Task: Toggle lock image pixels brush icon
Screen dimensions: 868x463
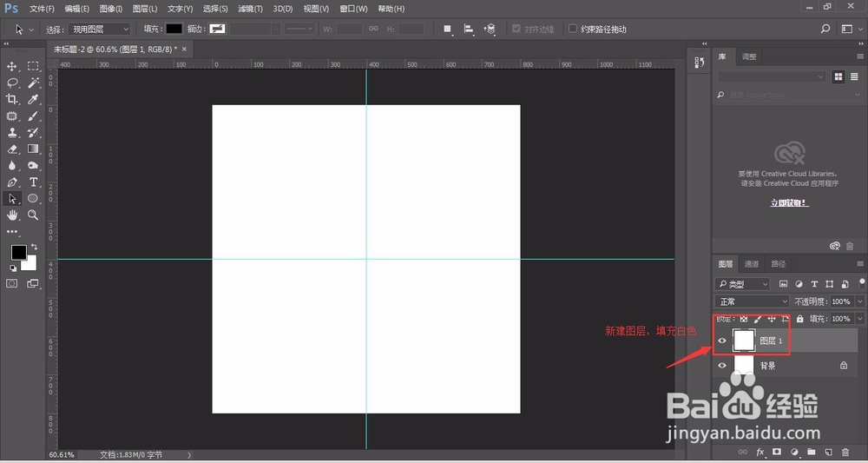Action: (758, 319)
